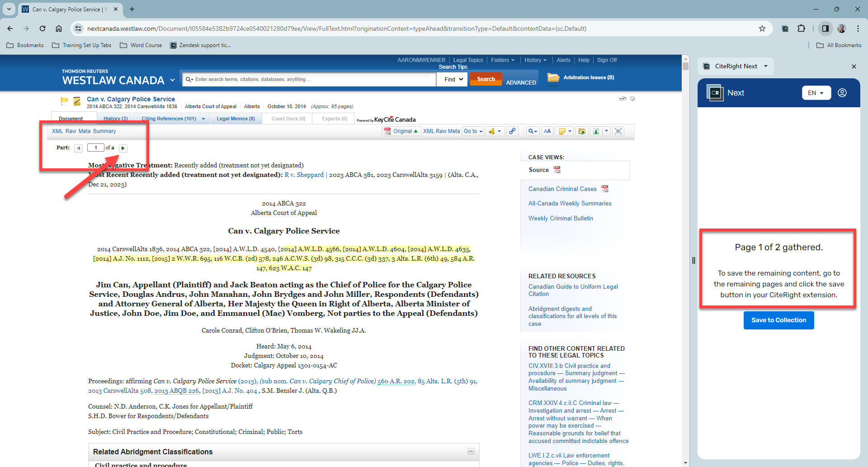Viewport: 868px width, 467px height.
Task: Click the part number input box
Action: (96, 148)
